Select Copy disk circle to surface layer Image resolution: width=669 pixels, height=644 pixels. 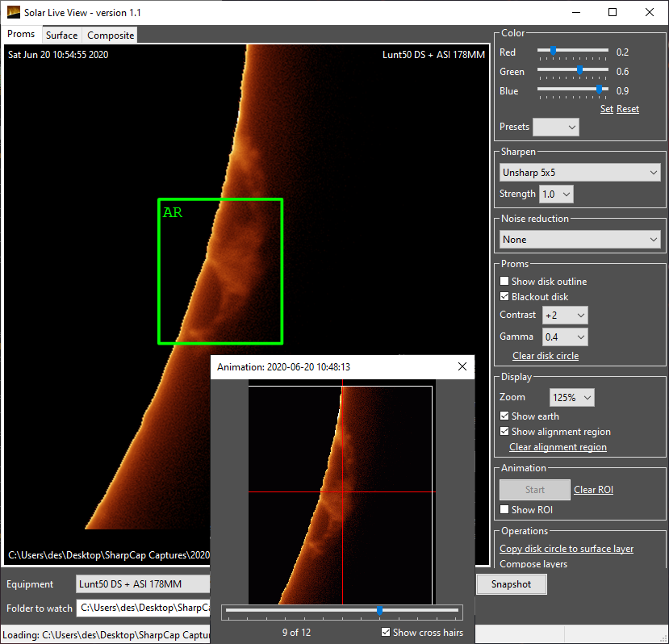(x=566, y=548)
